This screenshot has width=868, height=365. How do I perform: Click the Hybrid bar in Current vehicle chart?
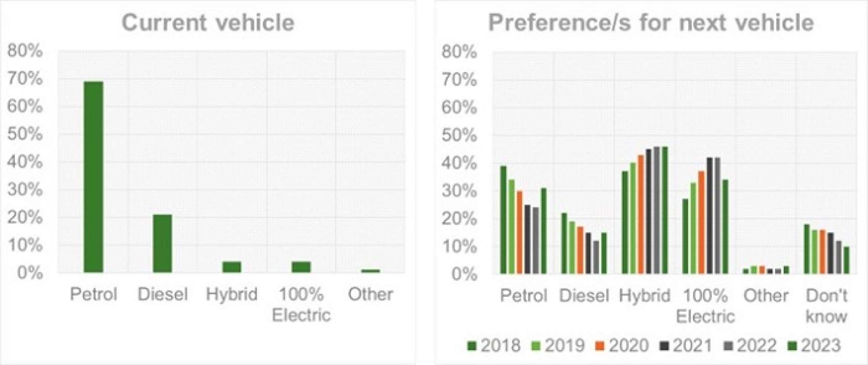pyautogui.click(x=231, y=267)
